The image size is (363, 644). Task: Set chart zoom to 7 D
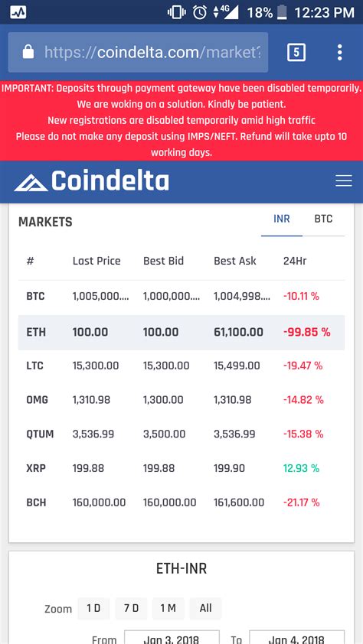tap(131, 608)
